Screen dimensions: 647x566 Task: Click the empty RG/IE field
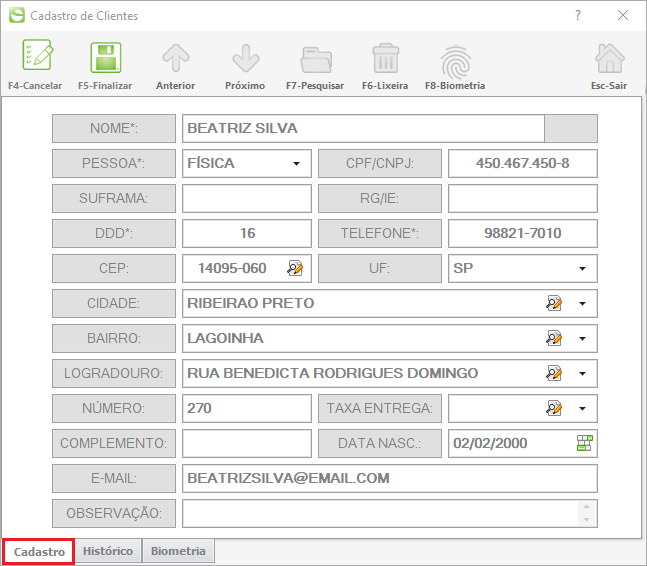(523, 198)
